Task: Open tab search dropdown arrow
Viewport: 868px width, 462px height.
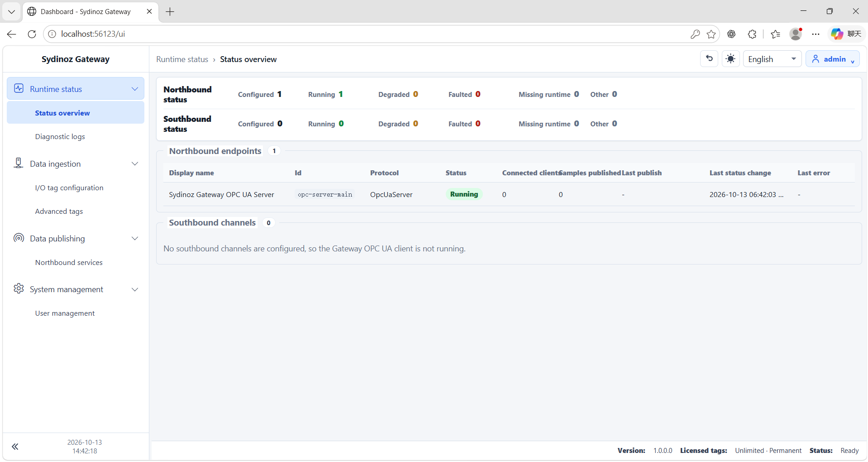Action: tap(11, 12)
